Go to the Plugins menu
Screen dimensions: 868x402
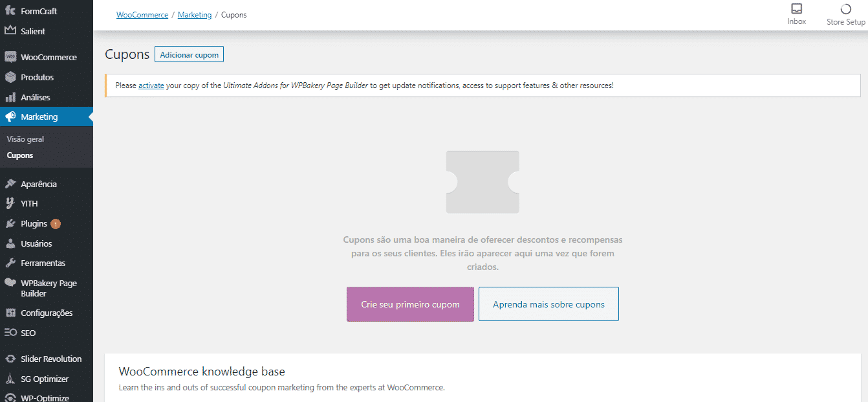pos(47,223)
